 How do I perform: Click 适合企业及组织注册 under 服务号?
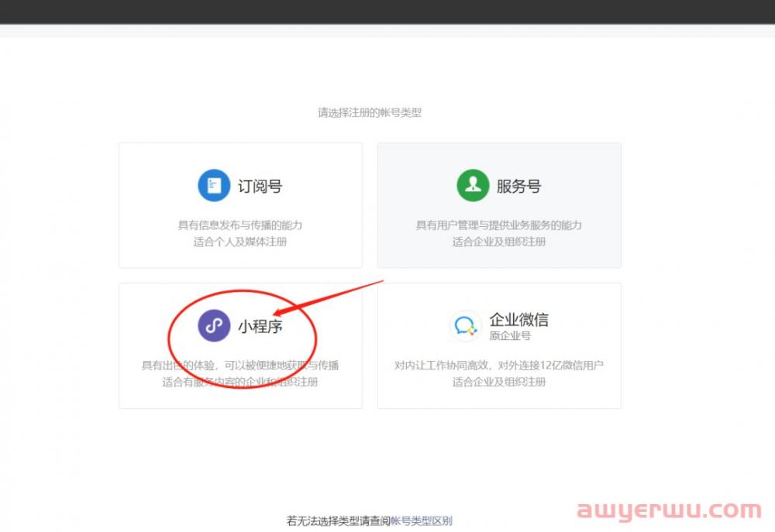click(498, 242)
